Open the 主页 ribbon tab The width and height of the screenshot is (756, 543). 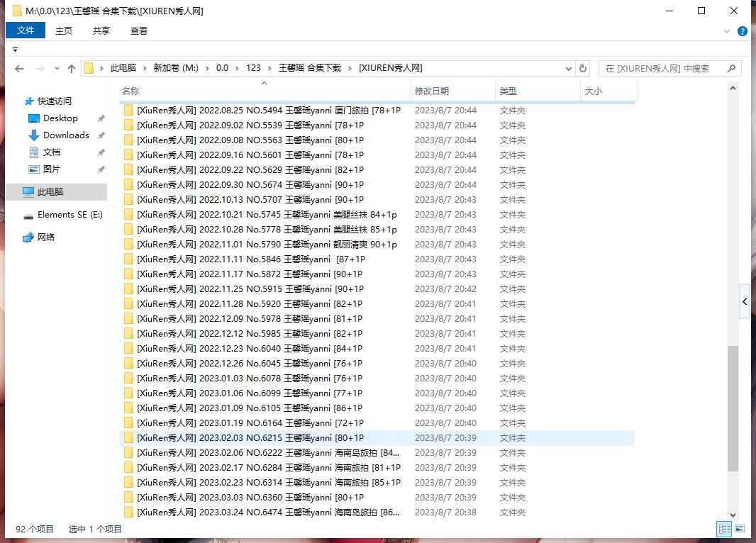64,30
